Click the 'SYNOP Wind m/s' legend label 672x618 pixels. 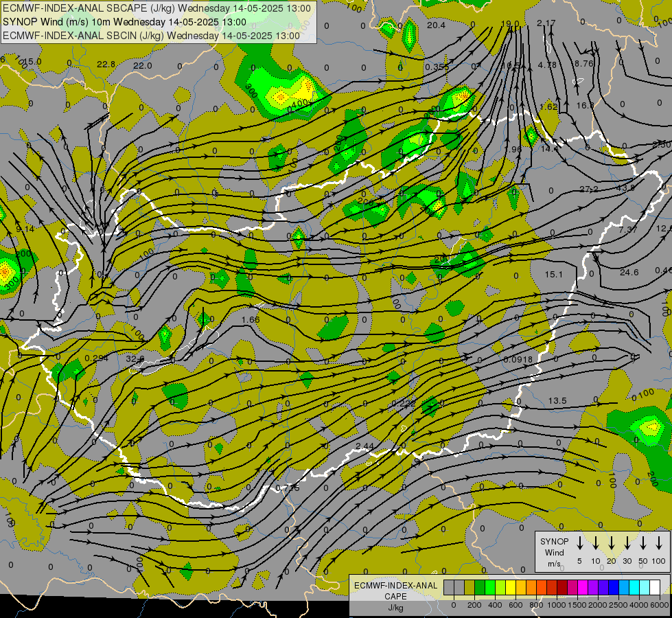tap(554, 552)
